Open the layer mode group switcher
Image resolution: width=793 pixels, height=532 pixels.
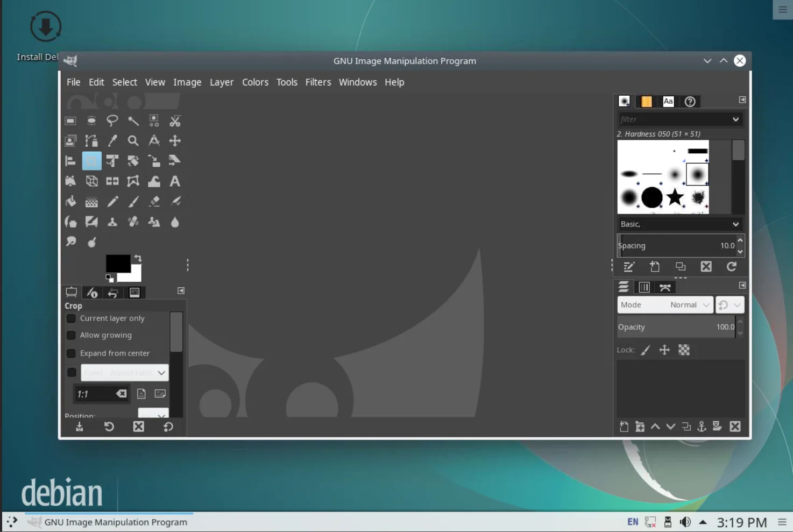click(x=730, y=305)
